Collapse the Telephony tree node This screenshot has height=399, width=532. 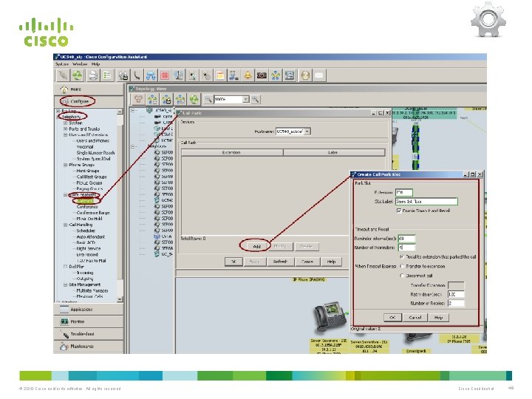[x=58, y=117]
